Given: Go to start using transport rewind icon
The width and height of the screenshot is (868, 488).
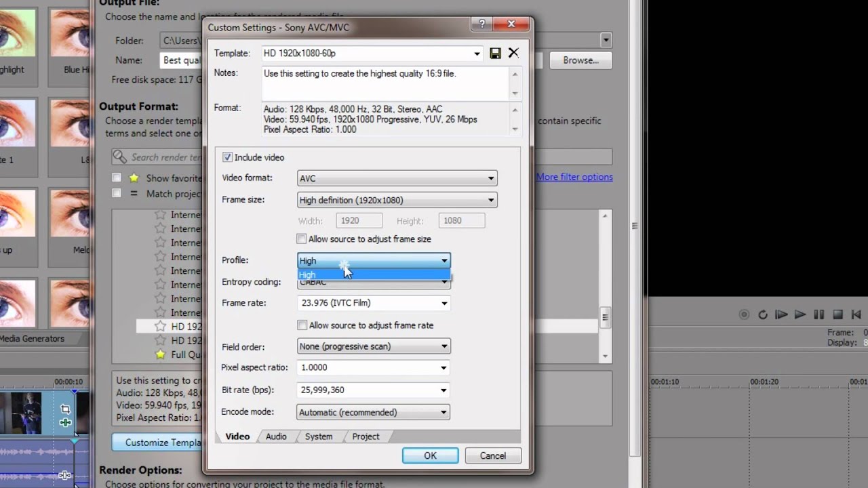Looking at the screenshot, I should click(x=856, y=314).
